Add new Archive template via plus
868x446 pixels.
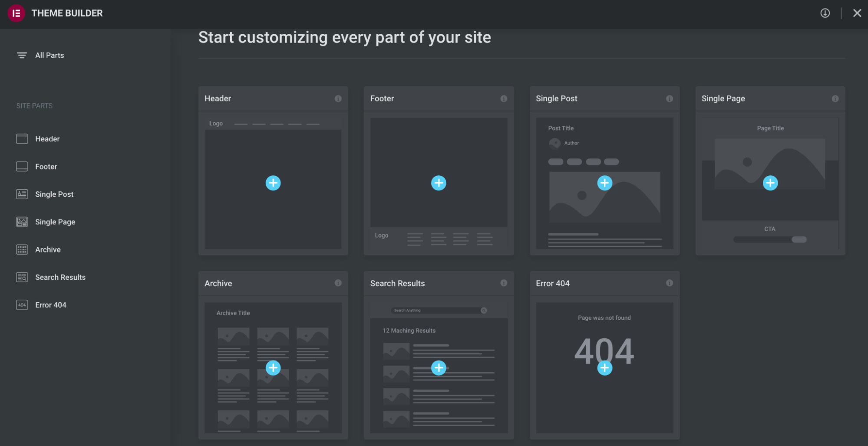(x=273, y=368)
